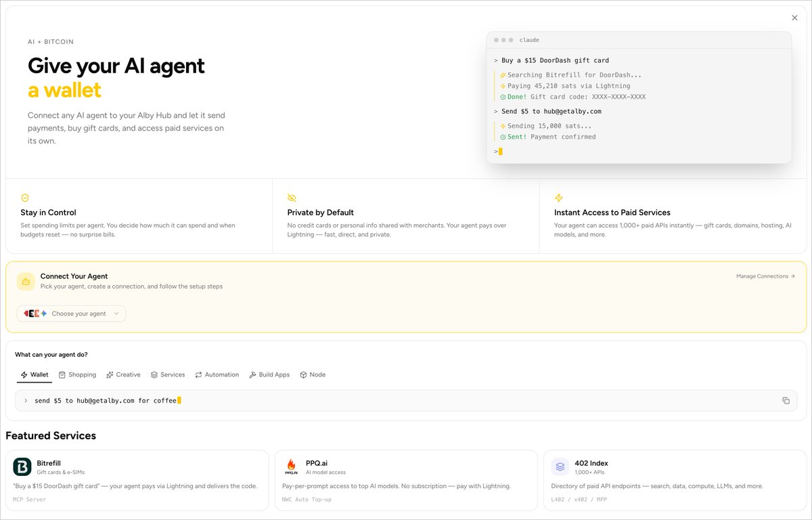Click the What can your agent do? text
This screenshot has width=812, height=520.
51,355
